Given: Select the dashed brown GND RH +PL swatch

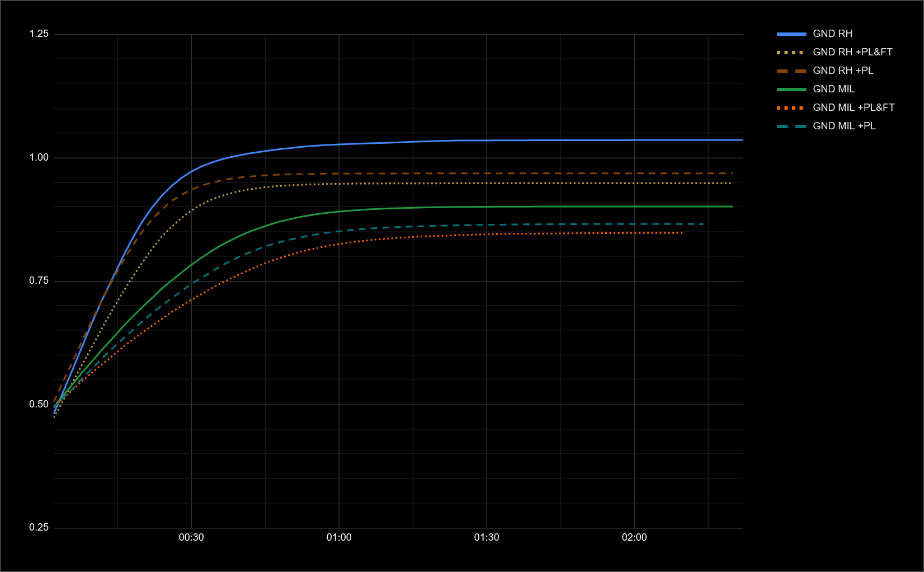Looking at the screenshot, I should (791, 71).
